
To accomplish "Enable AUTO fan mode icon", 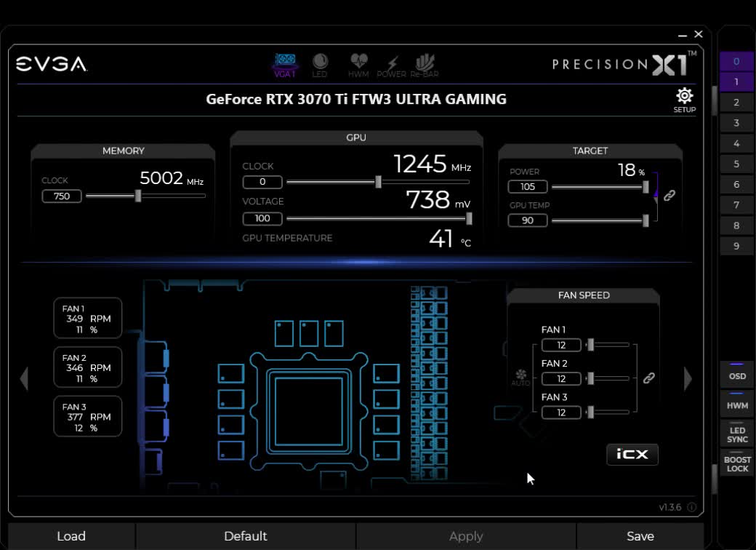I will point(521,375).
